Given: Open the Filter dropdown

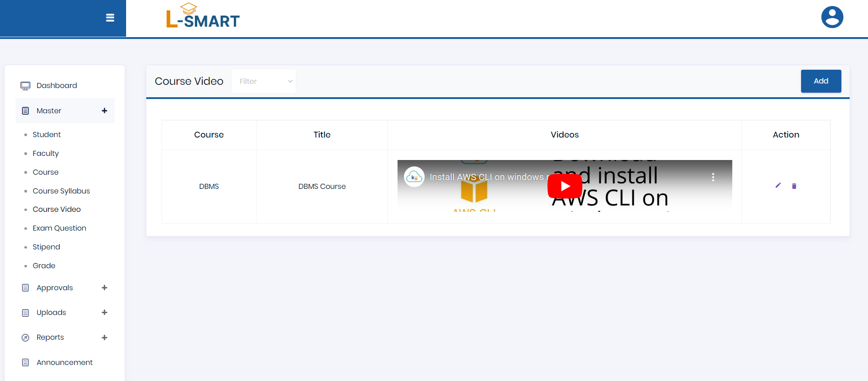Looking at the screenshot, I should 264,81.
